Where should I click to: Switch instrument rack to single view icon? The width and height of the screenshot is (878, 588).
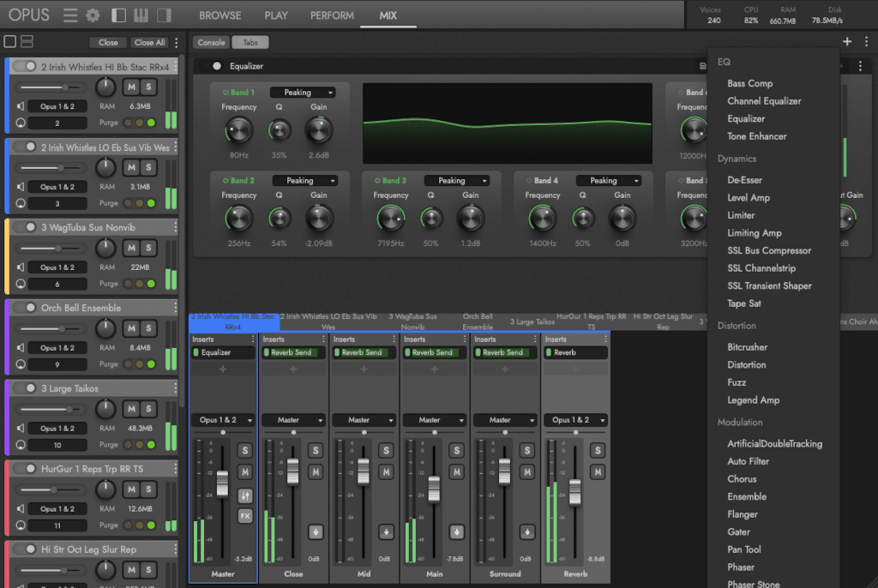point(10,41)
